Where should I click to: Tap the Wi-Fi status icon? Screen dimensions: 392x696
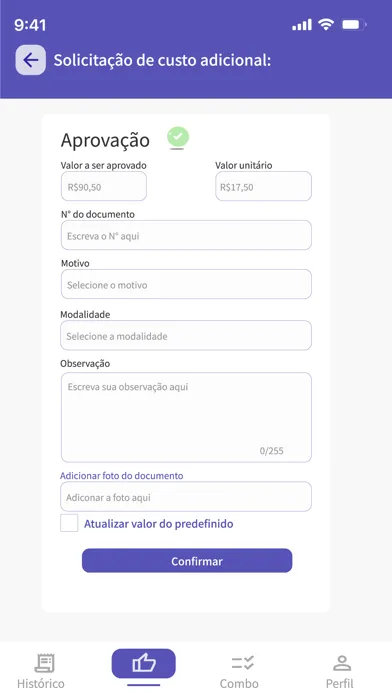pyautogui.click(x=326, y=24)
